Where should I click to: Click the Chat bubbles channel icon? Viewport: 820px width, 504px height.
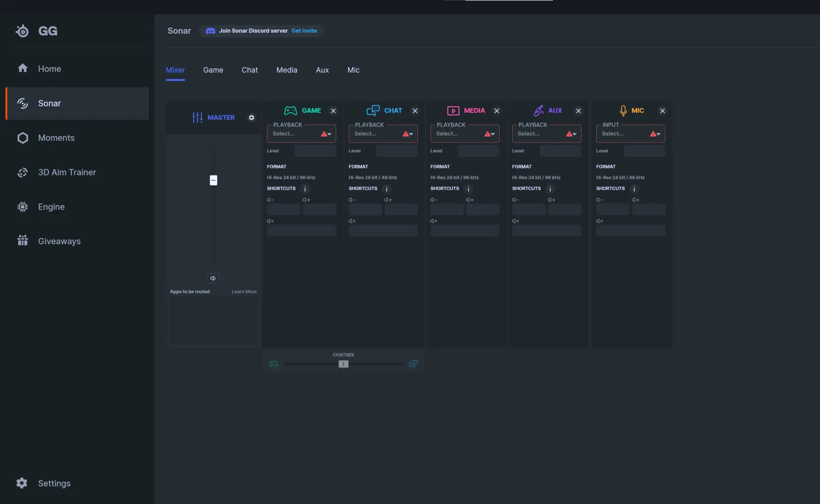pyautogui.click(x=373, y=111)
